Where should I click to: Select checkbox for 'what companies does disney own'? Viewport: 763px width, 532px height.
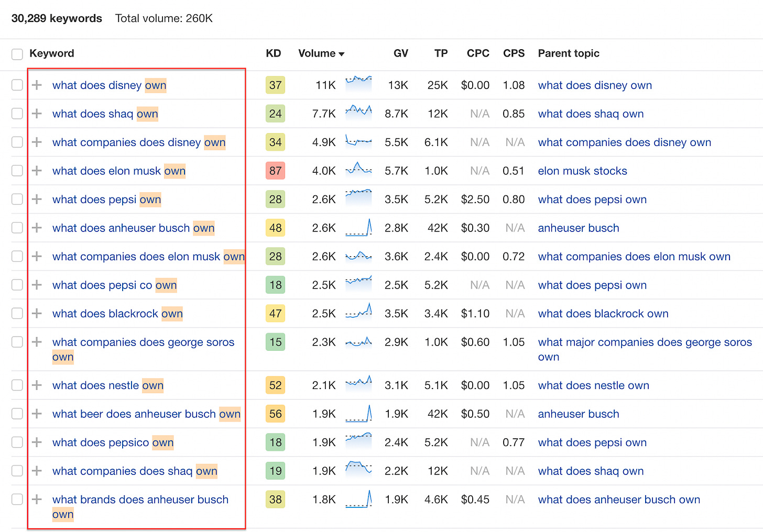(x=17, y=142)
